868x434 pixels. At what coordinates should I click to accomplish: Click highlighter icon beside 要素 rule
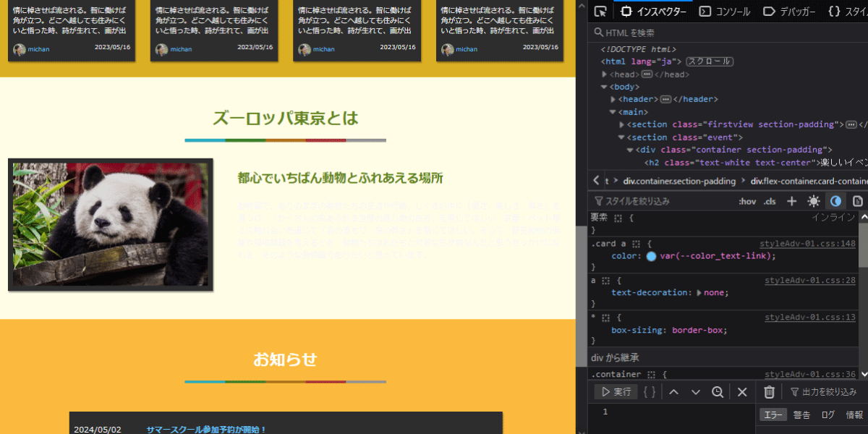coord(618,218)
